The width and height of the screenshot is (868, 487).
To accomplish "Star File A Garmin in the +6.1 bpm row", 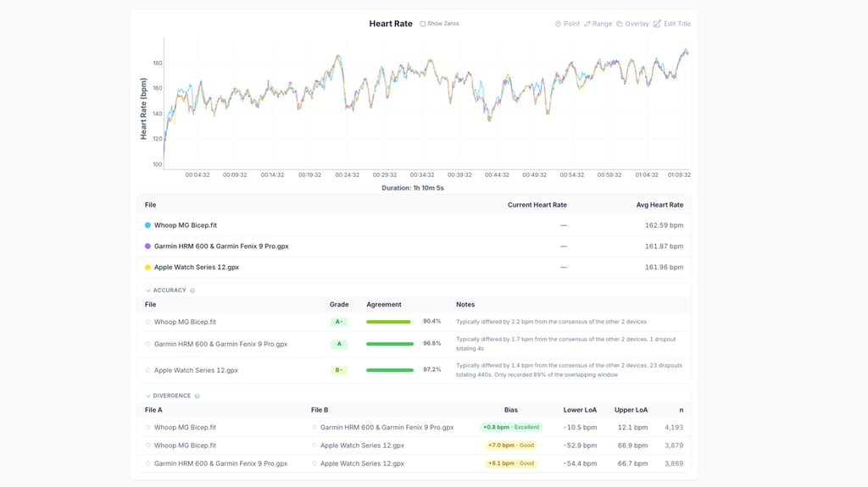I will (x=147, y=463).
